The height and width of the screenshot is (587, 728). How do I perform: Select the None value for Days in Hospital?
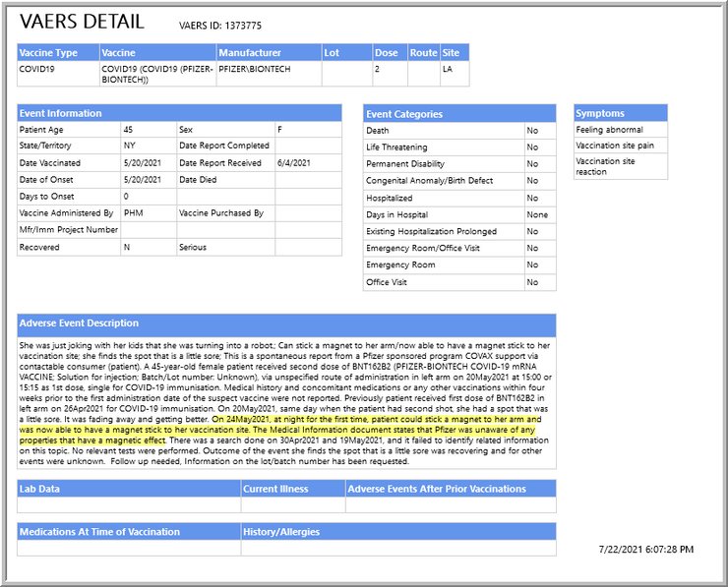(x=537, y=215)
